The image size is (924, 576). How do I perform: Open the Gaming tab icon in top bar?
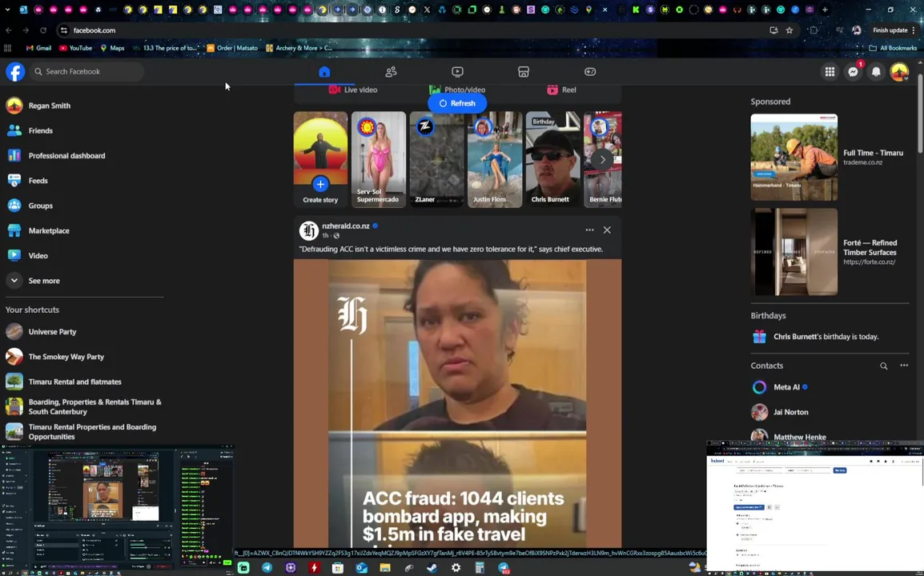(590, 72)
